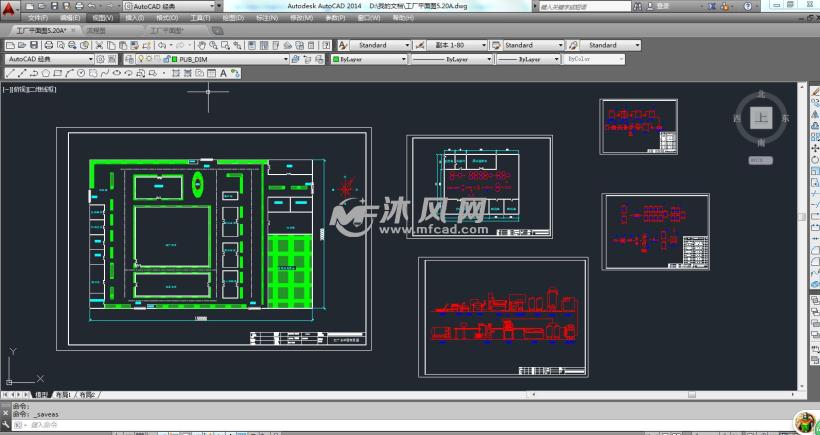820x435 pixels.
Task: Open the 文件(F) menu
Action: pyautogui.click(x=38, y=18)
